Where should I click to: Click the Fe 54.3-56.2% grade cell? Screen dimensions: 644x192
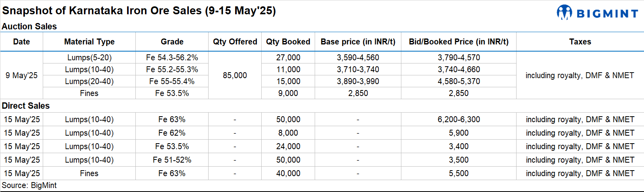(172, 58)
